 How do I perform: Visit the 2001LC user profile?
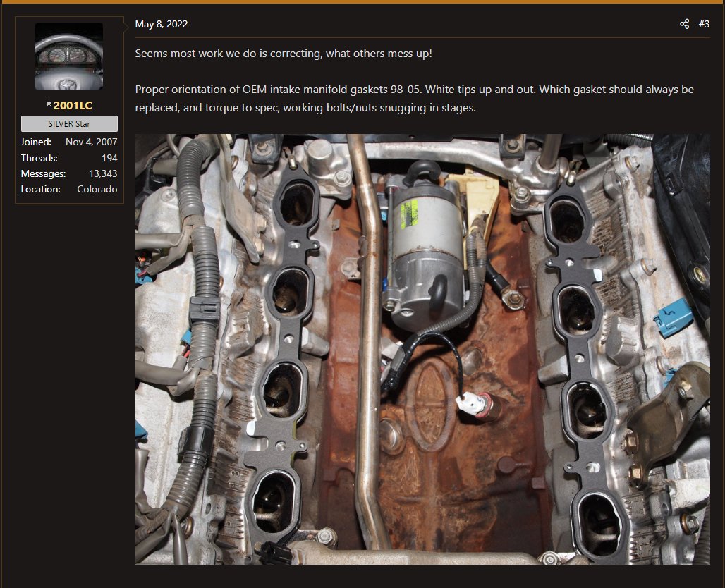73,105
